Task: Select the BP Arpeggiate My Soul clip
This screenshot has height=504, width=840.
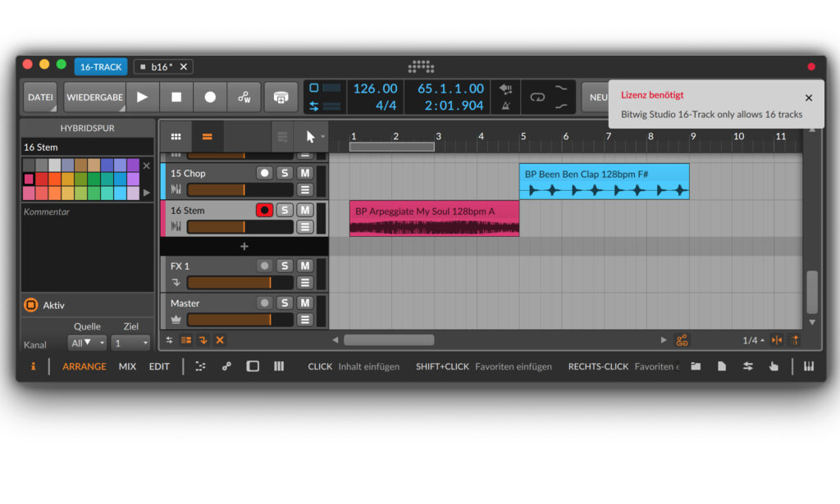Action: (435, 218)
